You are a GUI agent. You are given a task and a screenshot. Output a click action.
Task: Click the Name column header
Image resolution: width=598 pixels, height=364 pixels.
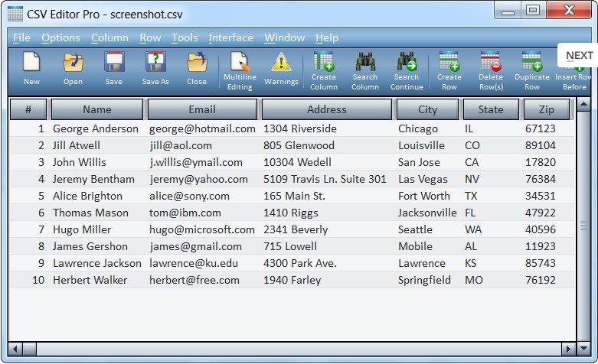pos(97,109)
